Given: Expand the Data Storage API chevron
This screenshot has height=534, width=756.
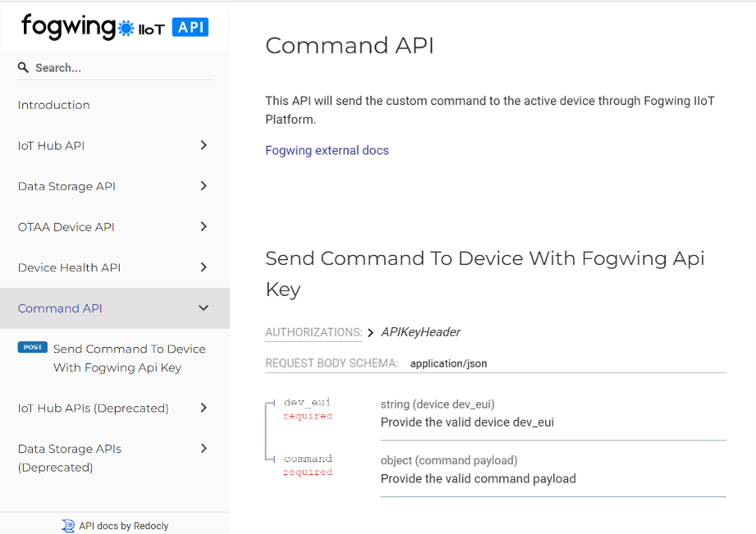Looking at the screenshot, I should click(x=204, y=185).
